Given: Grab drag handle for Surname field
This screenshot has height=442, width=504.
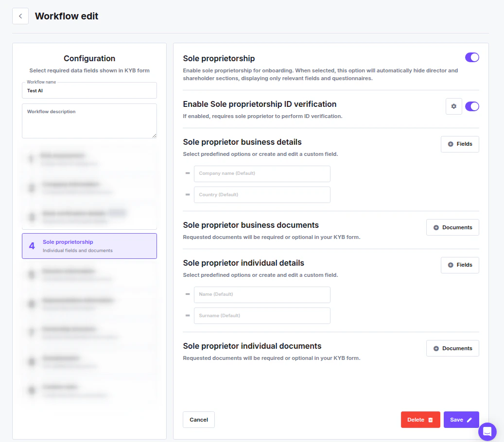Looking at the screenshot, I should coord(188,316).
